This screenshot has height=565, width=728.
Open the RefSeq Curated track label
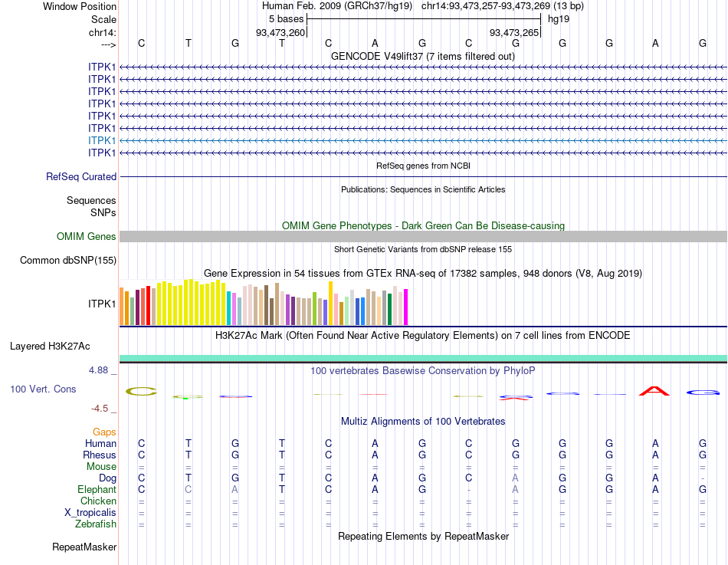coord(81,176)
